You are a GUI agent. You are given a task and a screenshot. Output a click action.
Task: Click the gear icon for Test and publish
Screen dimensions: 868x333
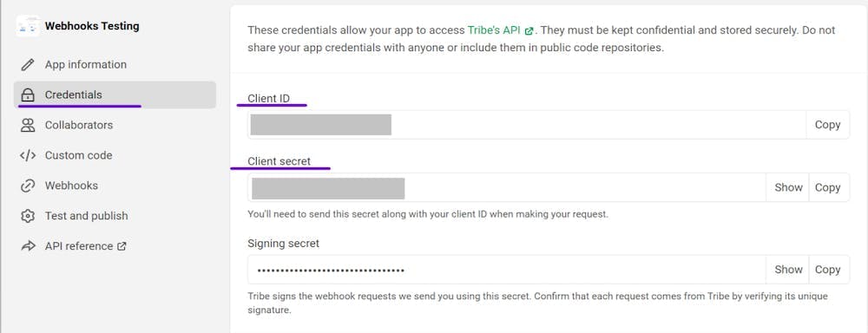coord(27,216)
